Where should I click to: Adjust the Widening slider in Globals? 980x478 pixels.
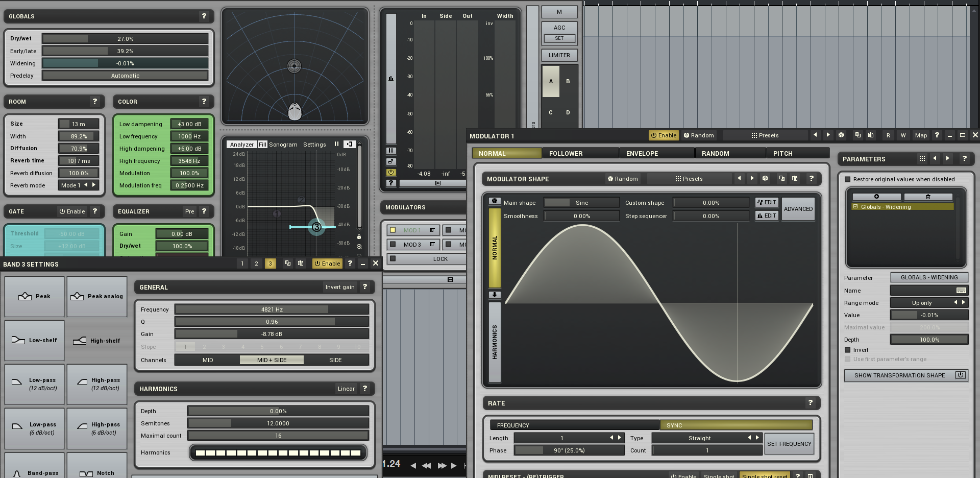coord(125,63)
